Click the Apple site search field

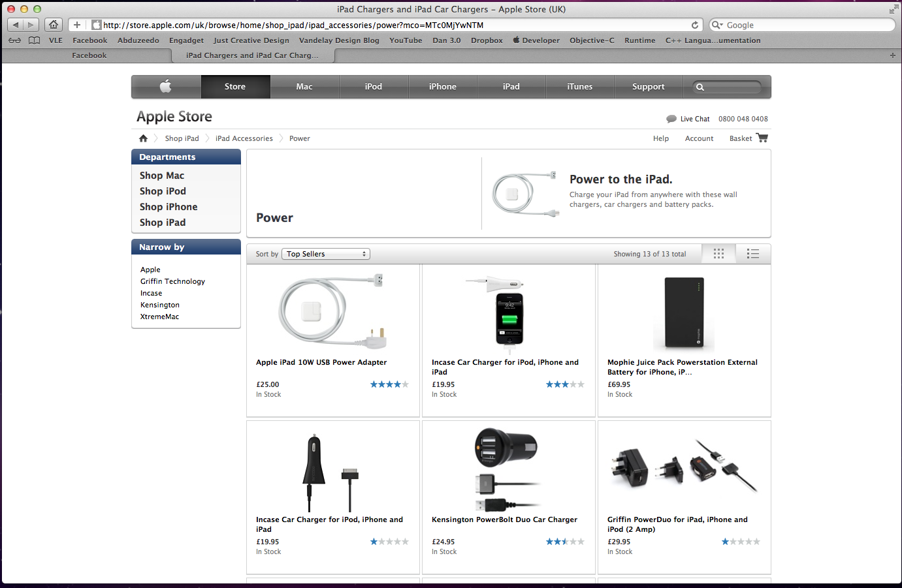tap(728, 87)
